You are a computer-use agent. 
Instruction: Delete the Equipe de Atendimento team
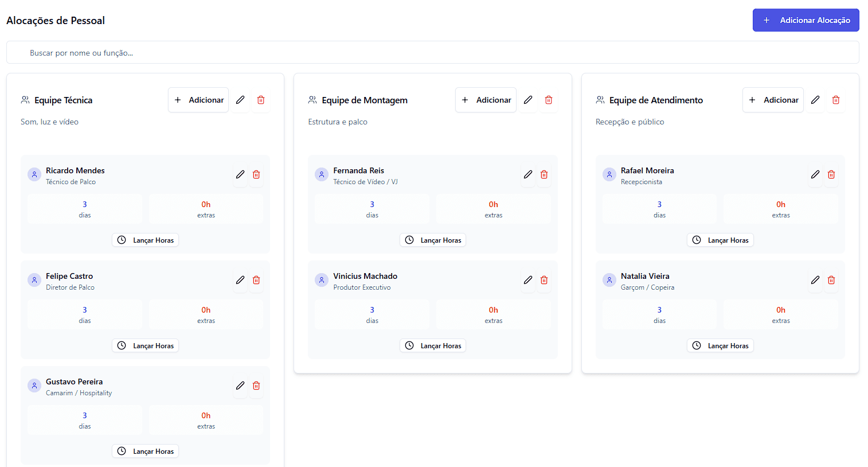[x=836, y=100]
